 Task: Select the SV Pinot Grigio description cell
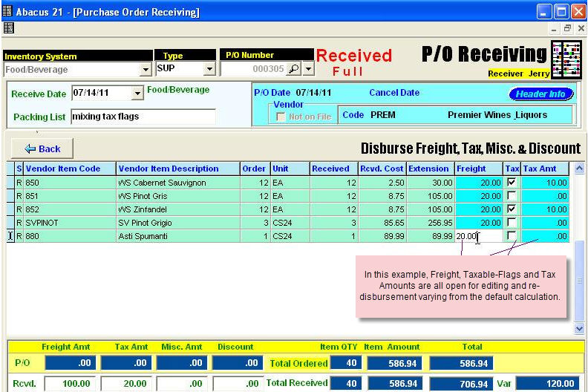coord(178,223)
